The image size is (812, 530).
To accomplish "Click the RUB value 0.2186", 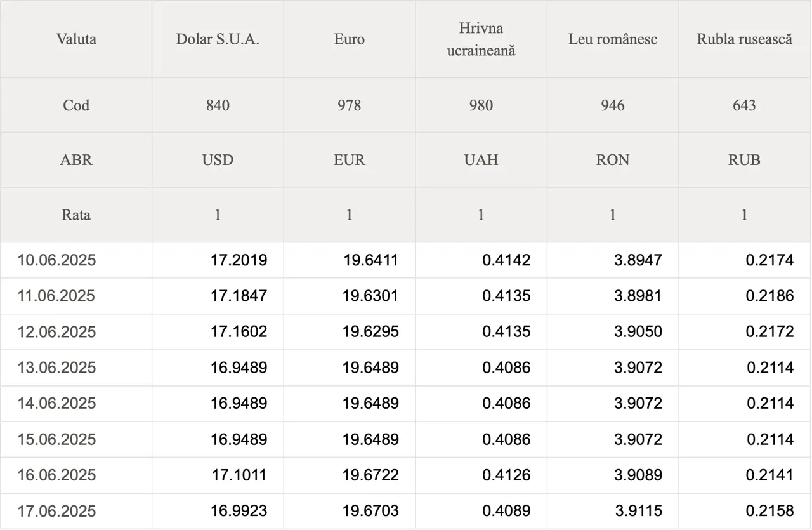I will click(x=769, y=296).
